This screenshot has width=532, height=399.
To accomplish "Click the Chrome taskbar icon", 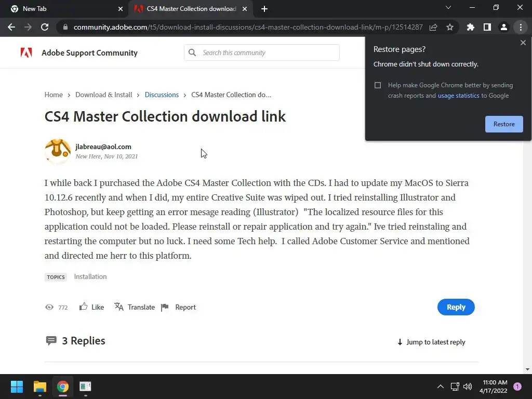I will click(x=63, y=387).
